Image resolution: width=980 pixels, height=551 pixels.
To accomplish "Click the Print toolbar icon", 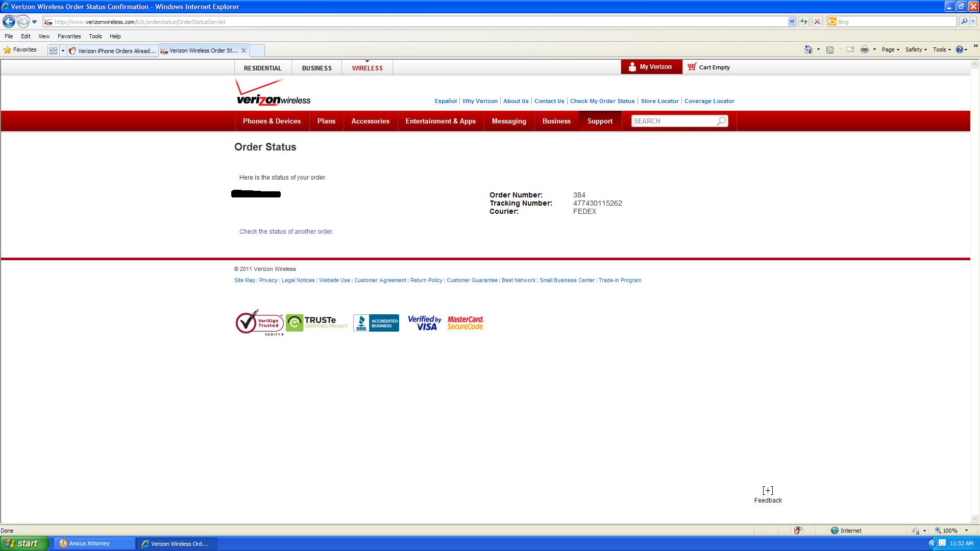I will (864, 49).
